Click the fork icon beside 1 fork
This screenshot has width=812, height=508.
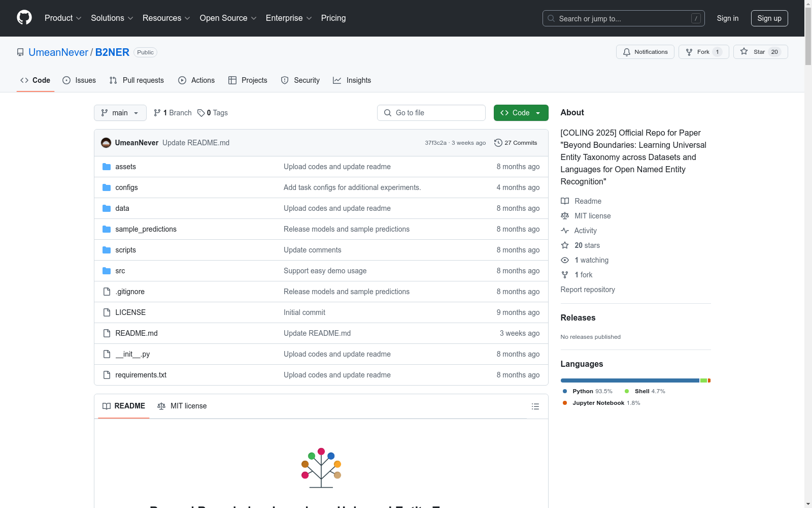click(x=565, y=275)
